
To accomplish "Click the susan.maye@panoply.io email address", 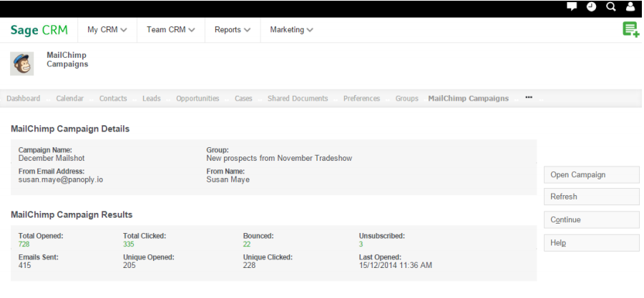I will click(x=61, y=179).
